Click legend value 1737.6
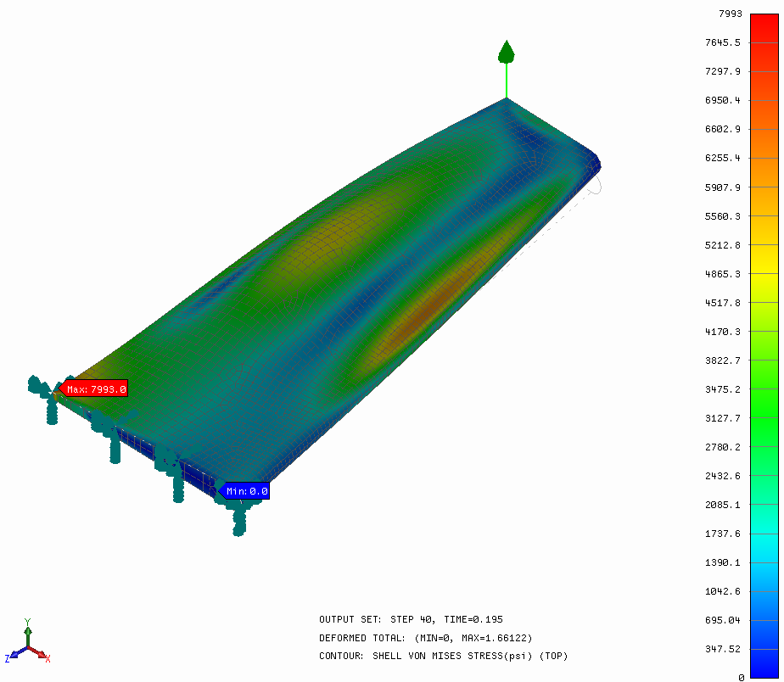Viewport: 784px width, 682px height. click(723, 534)
